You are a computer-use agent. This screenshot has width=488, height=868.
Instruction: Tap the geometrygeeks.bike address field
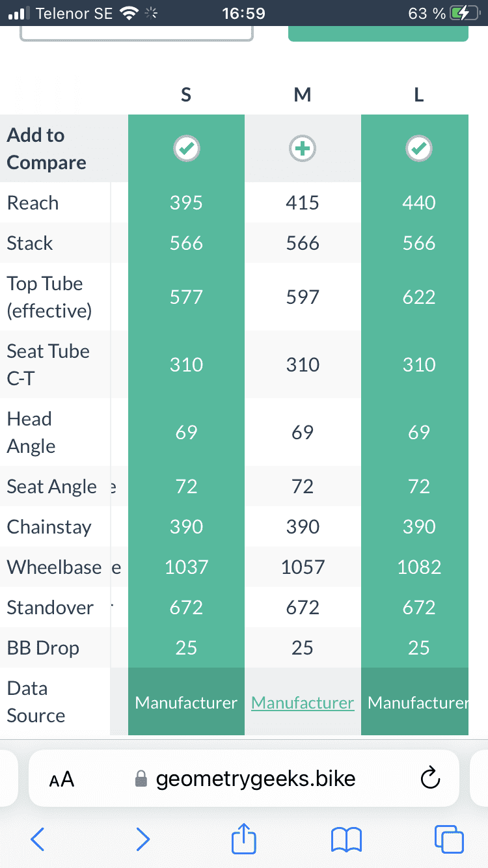click(x=255, y=778)
